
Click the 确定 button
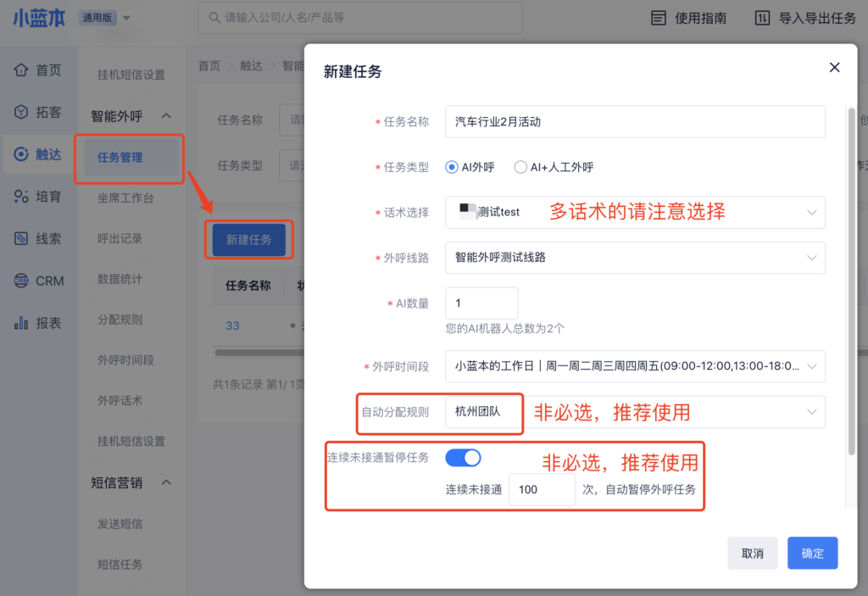(812, 553)
